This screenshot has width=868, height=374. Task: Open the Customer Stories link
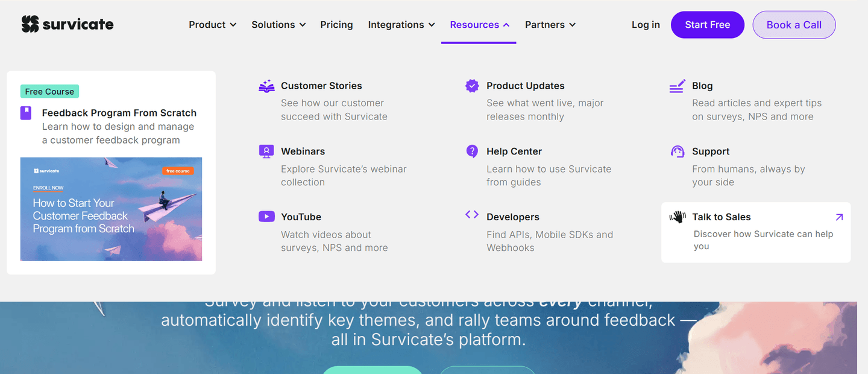click(321, 86)
